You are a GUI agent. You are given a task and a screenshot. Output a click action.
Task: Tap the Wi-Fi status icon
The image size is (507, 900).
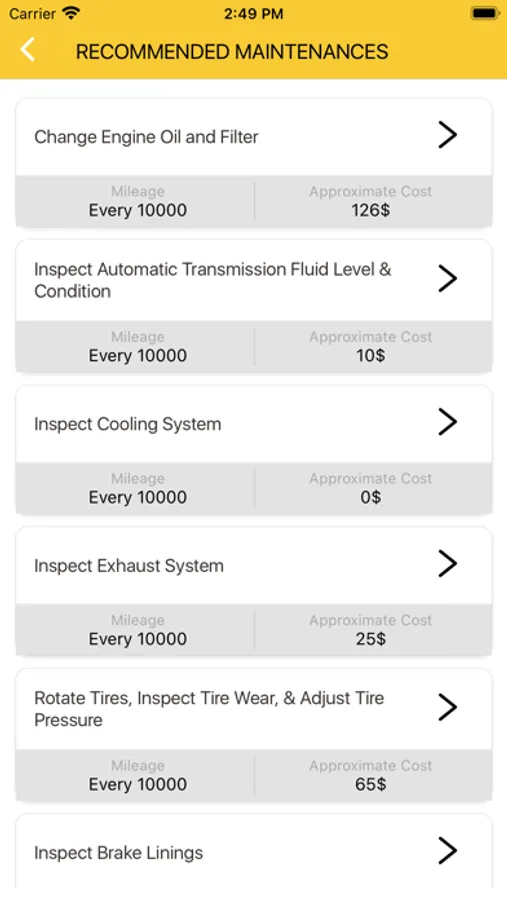(71, 13)
